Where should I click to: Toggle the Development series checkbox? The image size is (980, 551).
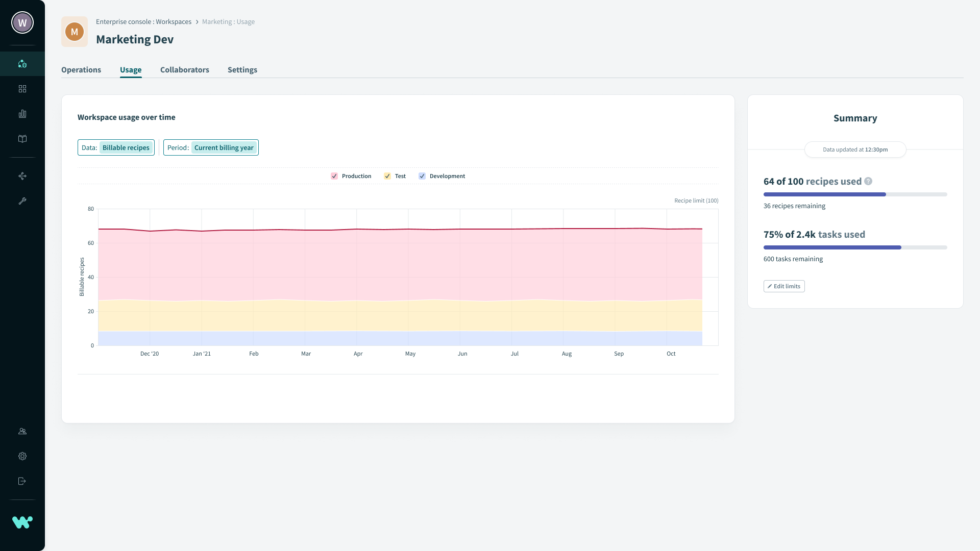(422, 176)
